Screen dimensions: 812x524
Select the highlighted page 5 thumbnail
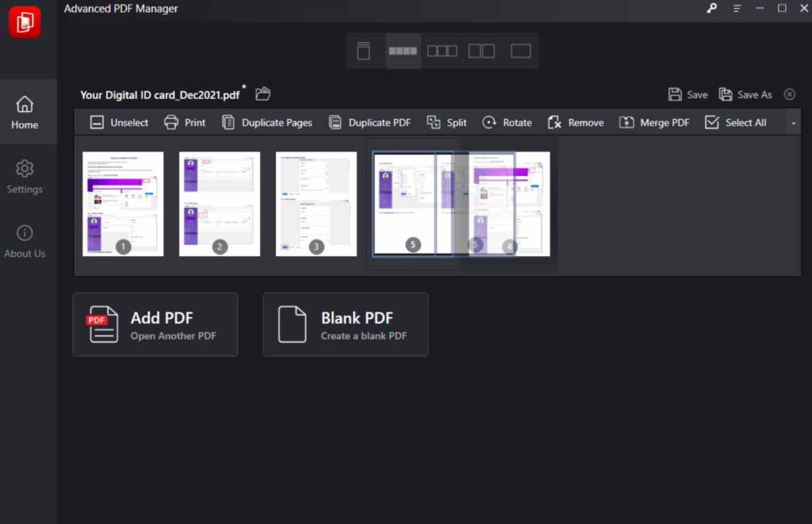pyautogui.click(x=412, y=204)
